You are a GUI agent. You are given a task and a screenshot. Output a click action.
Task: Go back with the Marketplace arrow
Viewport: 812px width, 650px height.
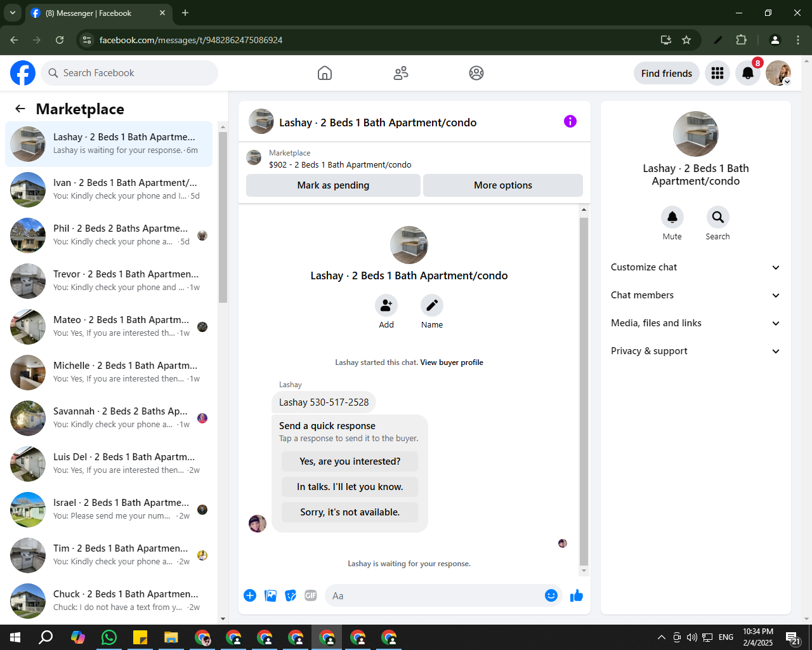coord(20,109)
